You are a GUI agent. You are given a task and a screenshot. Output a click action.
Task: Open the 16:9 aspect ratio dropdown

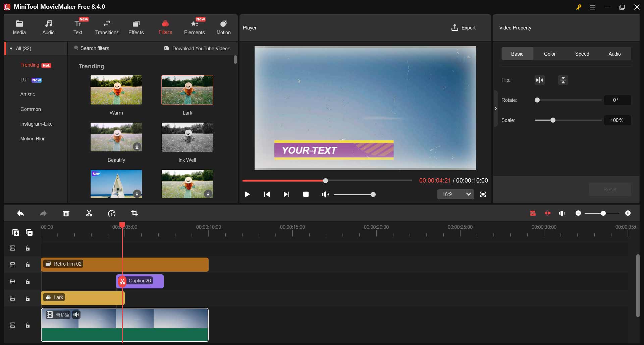(x=455, y=194)
